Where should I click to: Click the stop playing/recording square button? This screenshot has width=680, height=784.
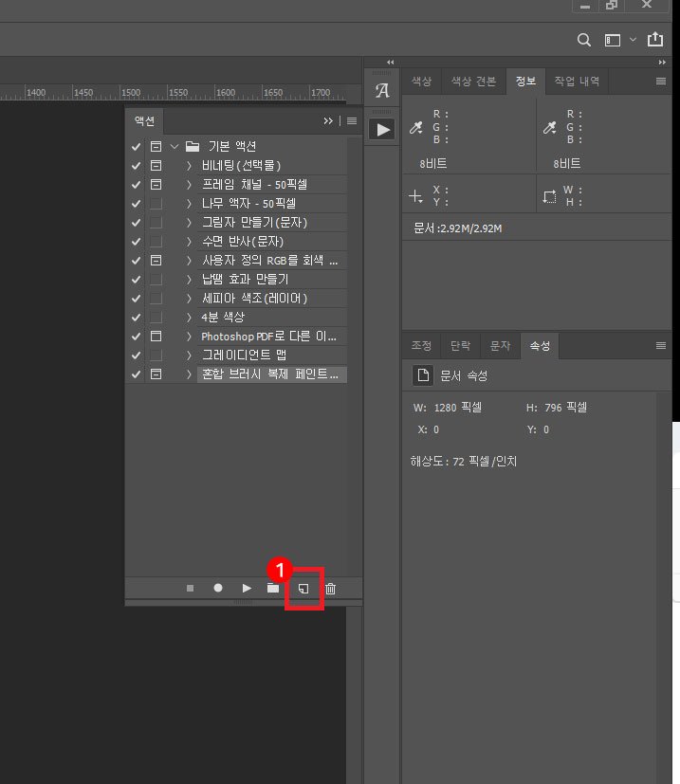pyautogui.click(x=190, y=589)
